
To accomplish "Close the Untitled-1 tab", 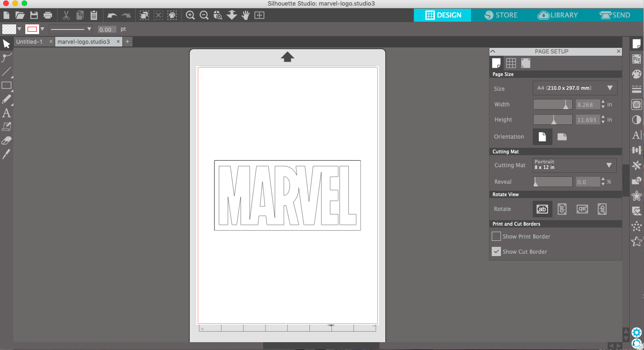I will click(51, 41).
